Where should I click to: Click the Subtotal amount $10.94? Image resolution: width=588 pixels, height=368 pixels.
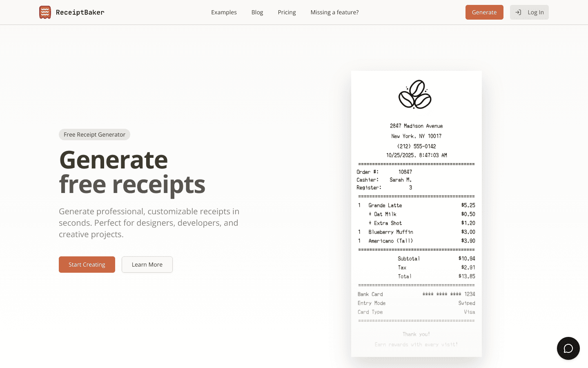[x=467, y=258]
